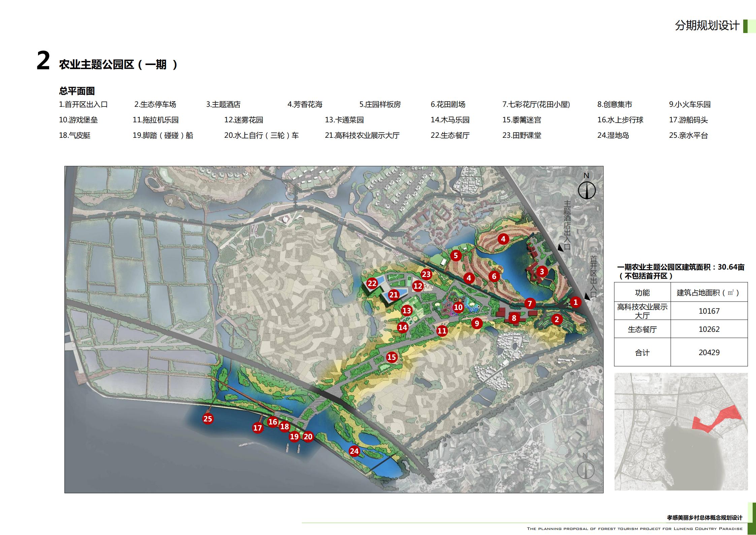The height and width of the screenshot is (535, 756).
Task: Select red map marker number 18
Action: pyautogui.click(x=285, y=427)
